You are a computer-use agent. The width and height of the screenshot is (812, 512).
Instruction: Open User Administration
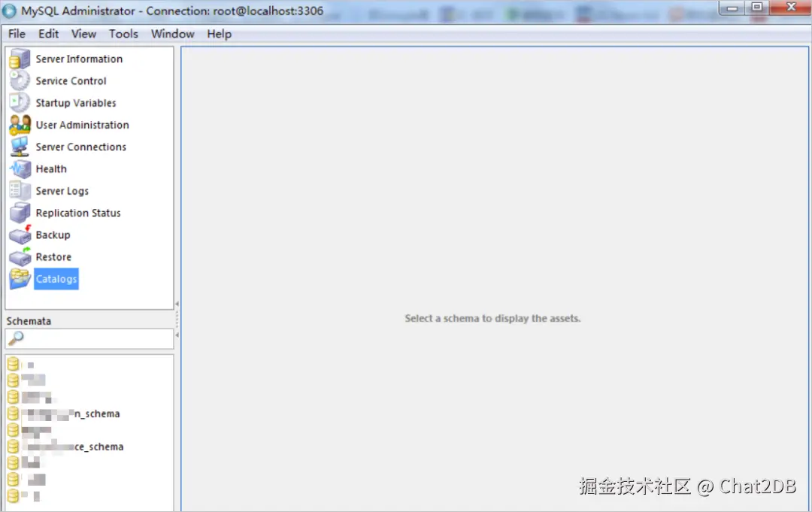point(82,125)
